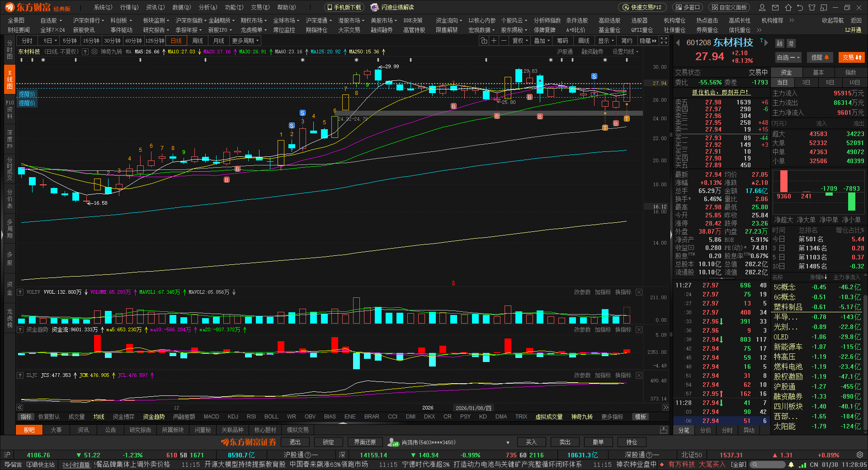Close the VOLTV volume indicator panel

(x=639, y=292)
